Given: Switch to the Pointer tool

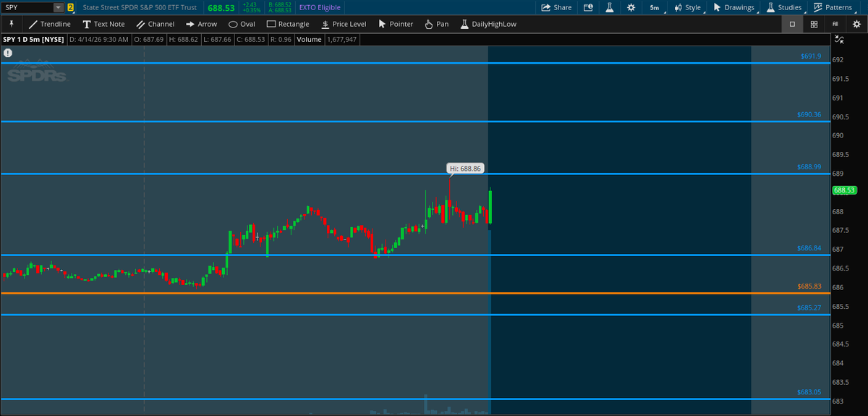Looking at the screenshot, I should pyautogui.click(x=396, y=24).
